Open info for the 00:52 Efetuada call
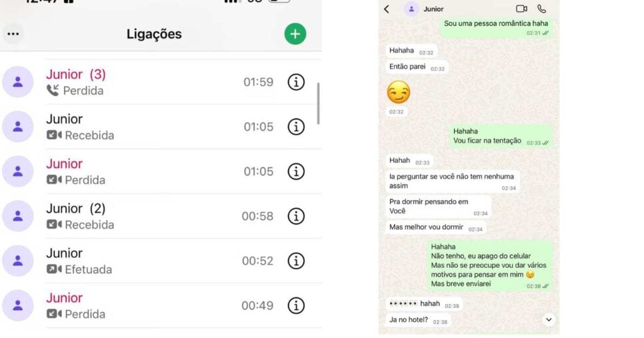The width and height of the screenshot is (644, 338). (296, 261)
